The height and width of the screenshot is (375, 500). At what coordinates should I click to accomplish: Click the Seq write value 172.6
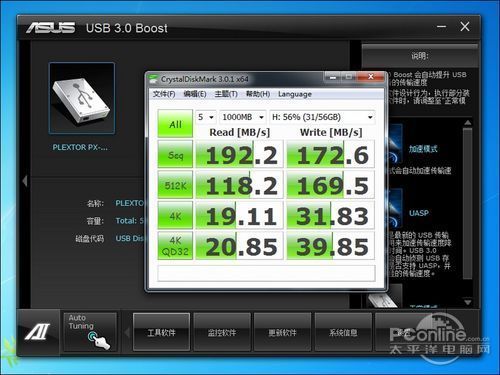pos(331,154)
